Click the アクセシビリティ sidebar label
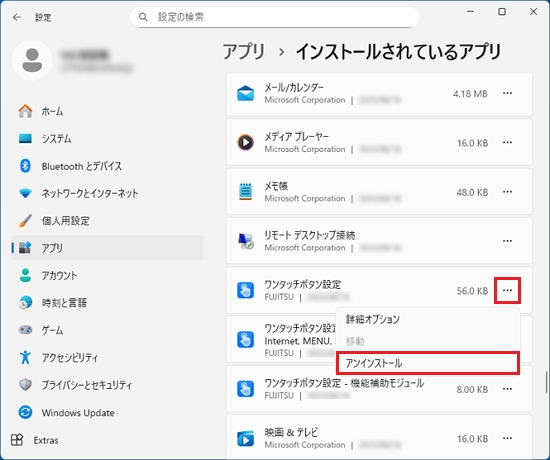Image resolution: width=550 pixels, height=460 pixels. click(70, 357)
